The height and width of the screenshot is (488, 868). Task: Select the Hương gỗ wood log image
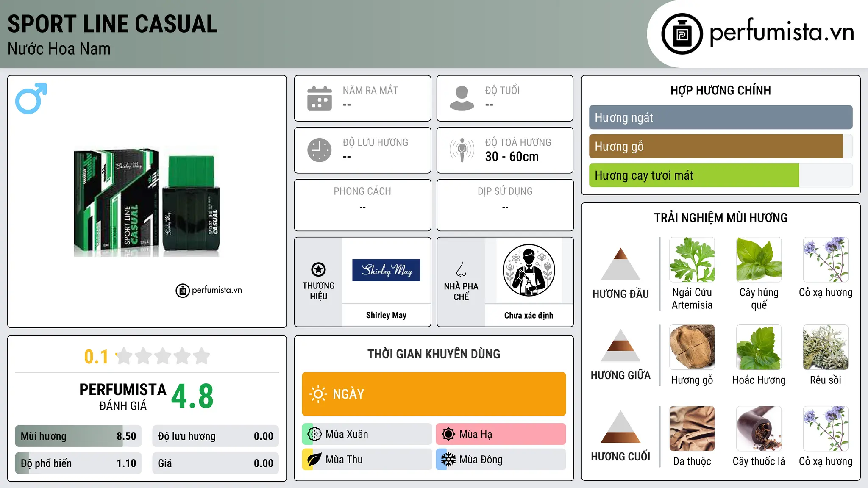(x=692, y=347)
